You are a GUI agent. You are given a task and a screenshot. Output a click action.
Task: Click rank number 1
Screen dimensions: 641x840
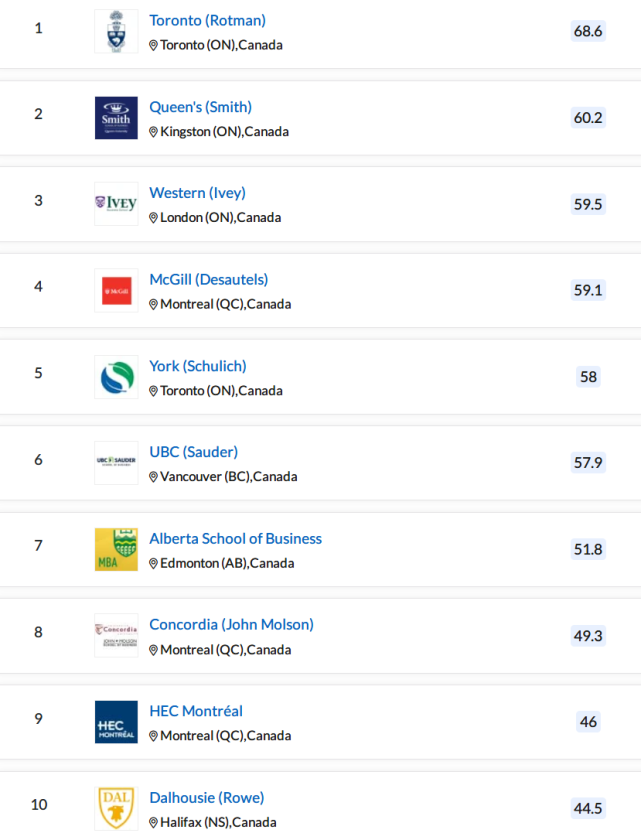coord(39,28)
